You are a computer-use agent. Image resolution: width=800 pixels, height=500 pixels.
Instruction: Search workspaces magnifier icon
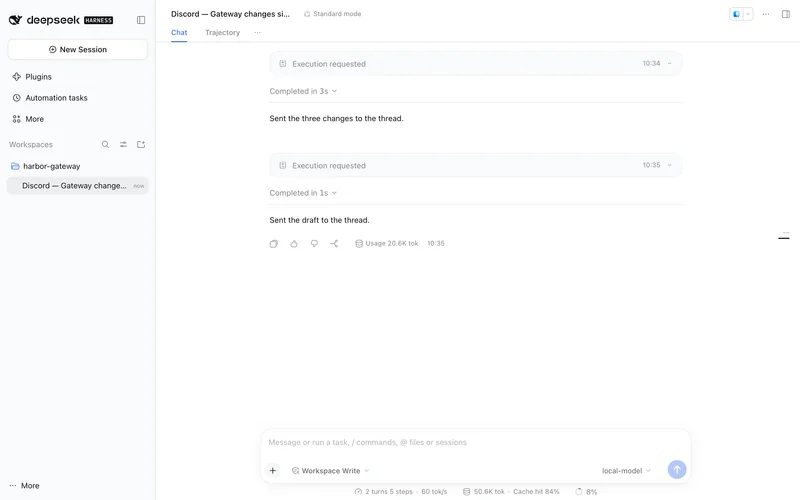(105, 144)
